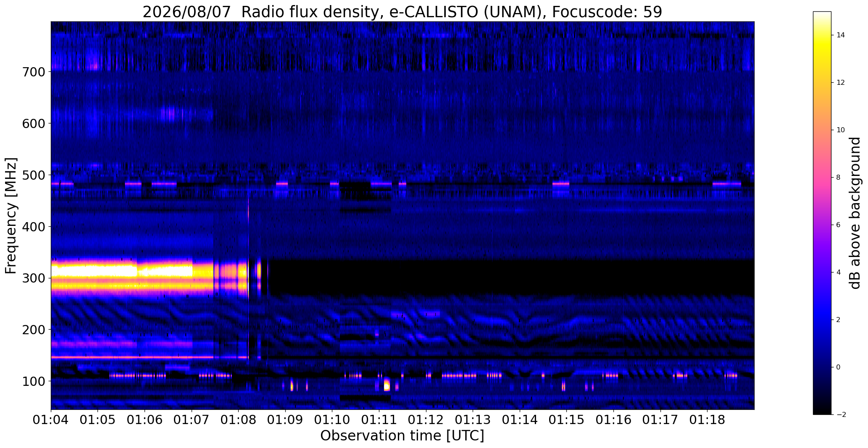
Task: Click the Observation time [UTC] axis label
Action: (x=402, y=436)
